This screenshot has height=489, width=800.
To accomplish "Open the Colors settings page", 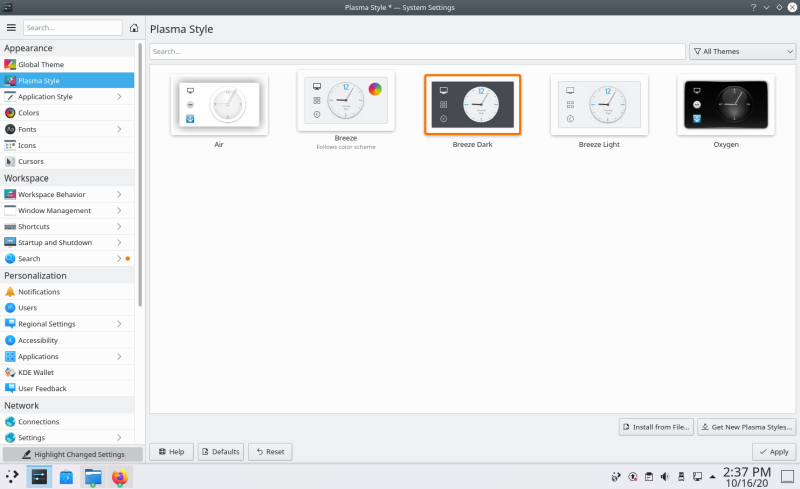I will [28, 113].
